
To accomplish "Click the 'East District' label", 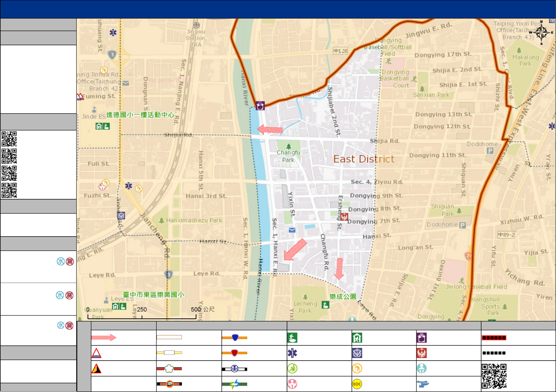I will 364,159.
